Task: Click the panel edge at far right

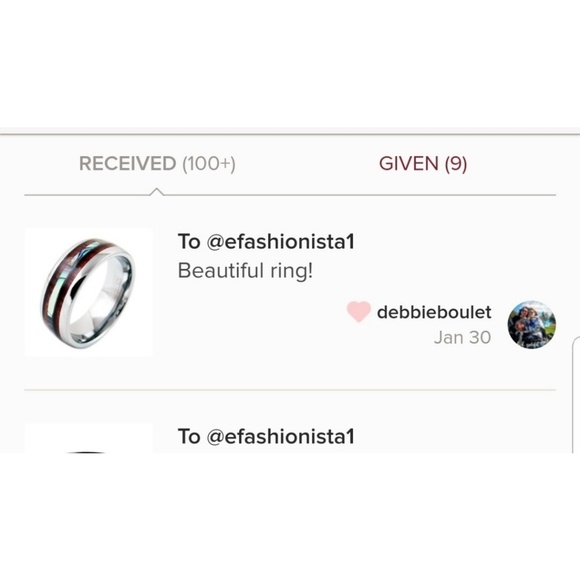Action: tap(576, 394)
